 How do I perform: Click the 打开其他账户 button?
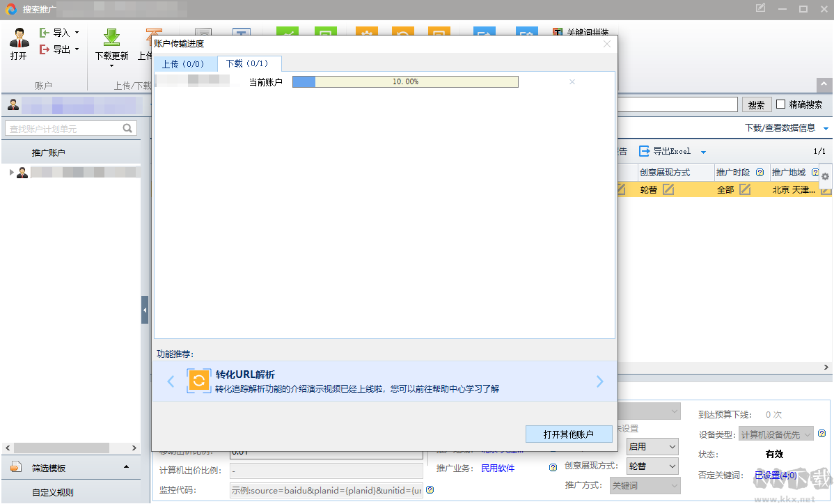pyautogui.click(x=569, y=434)
